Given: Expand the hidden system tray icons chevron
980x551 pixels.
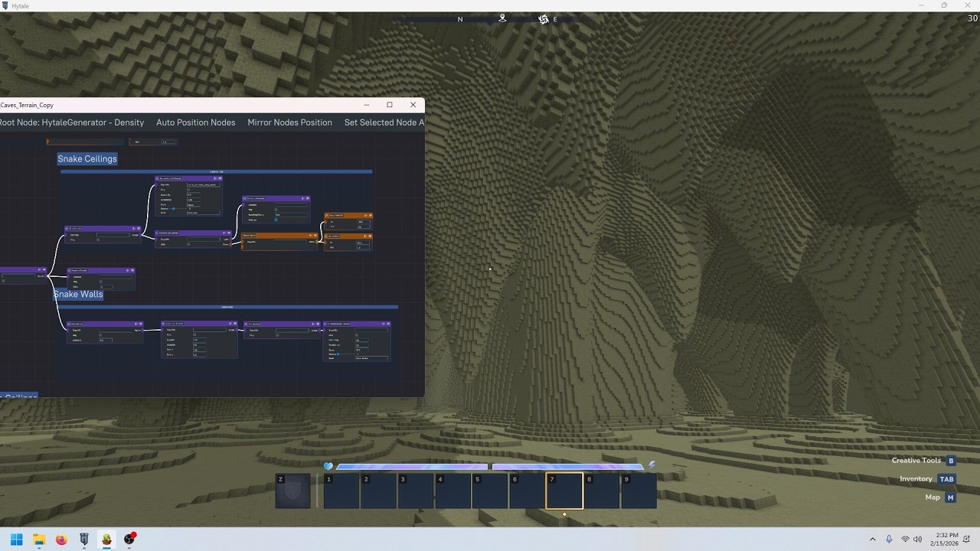Looking at the screenshot, I should point(872,540).
